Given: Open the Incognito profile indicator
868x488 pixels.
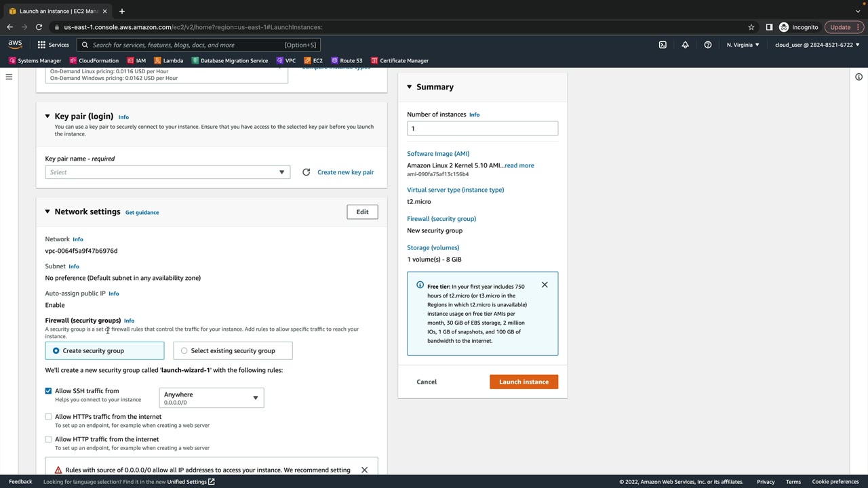Looking at the screenshot, I should (799, 27).
